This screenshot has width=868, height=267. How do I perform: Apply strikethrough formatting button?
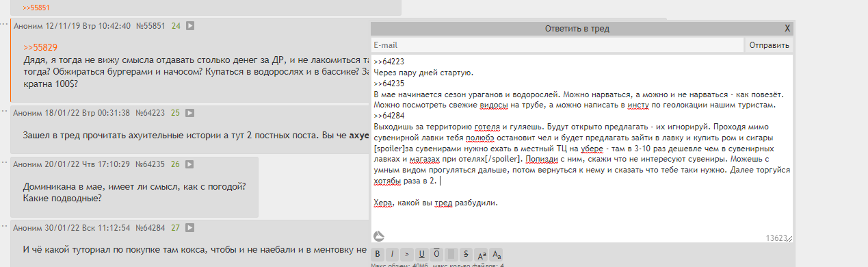(x=466, y=254)
